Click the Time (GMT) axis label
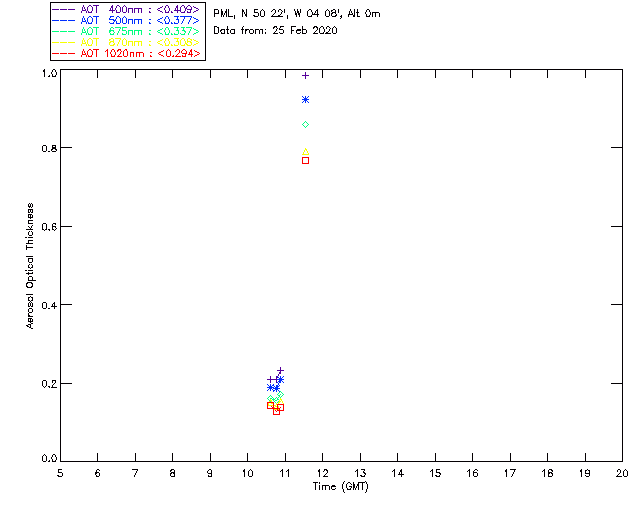 pos(340,487)
